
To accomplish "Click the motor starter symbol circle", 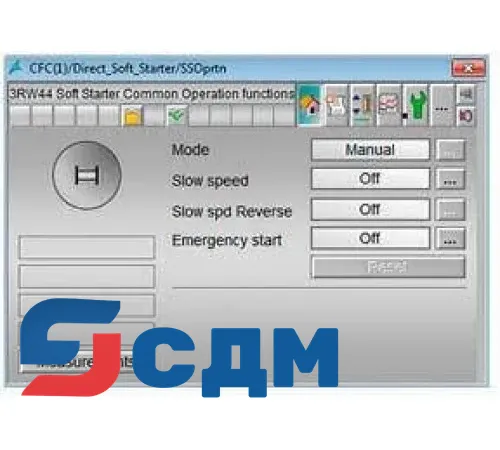I will coord(87,175).
